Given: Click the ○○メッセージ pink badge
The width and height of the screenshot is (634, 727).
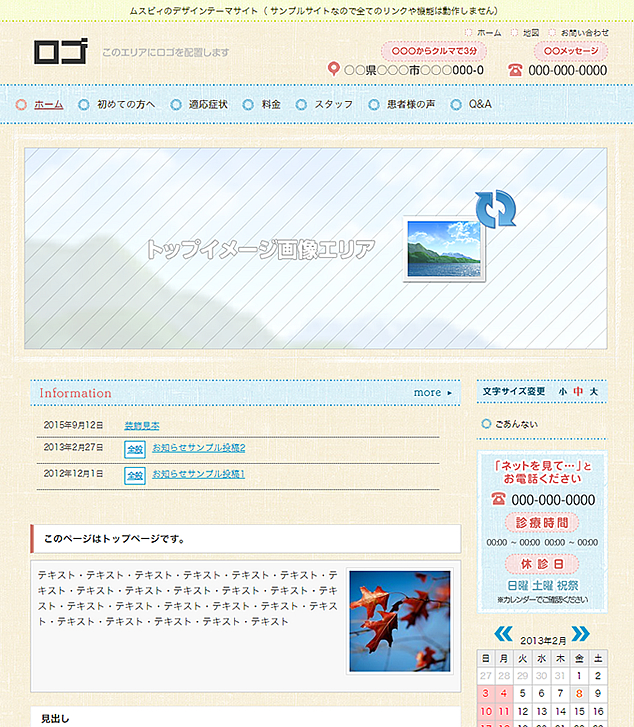Looking at the screenshot, I should pyautogui.click(x=571, y=51).
